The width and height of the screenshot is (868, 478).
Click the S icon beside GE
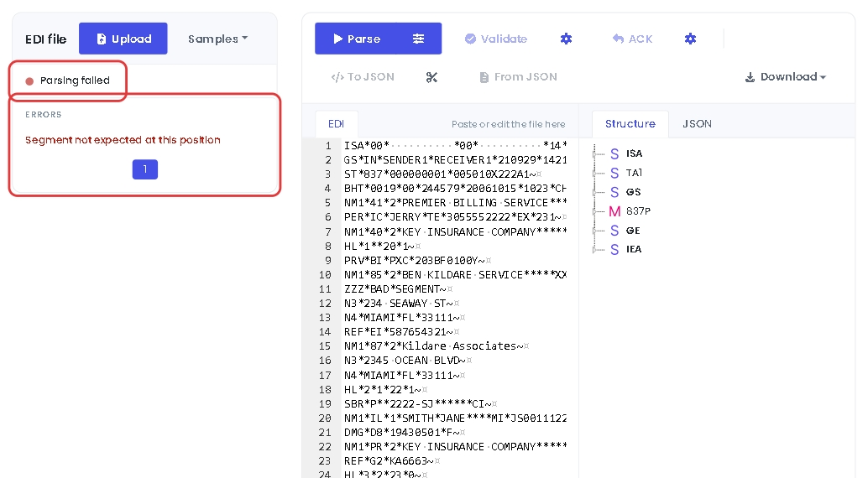click(614, 231)
